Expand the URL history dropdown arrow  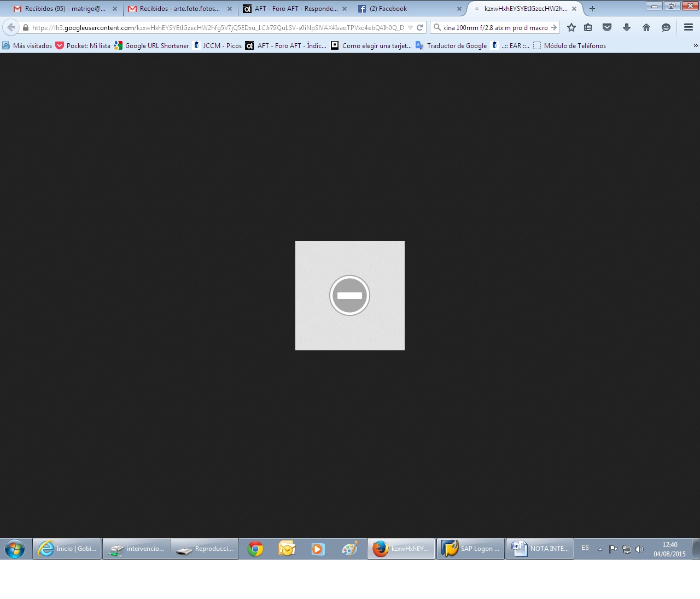pos(410,27)
